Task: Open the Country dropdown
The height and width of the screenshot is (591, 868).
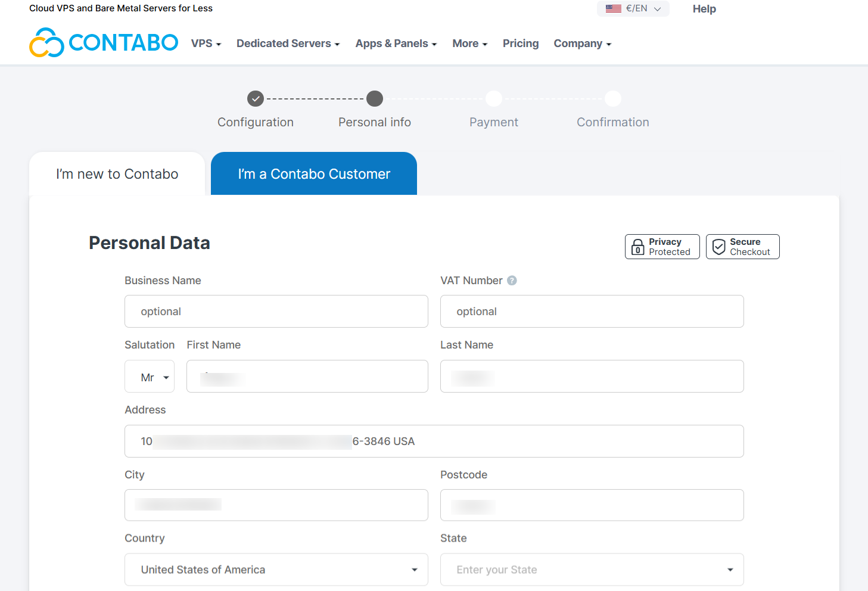Action: coord(276,570)
